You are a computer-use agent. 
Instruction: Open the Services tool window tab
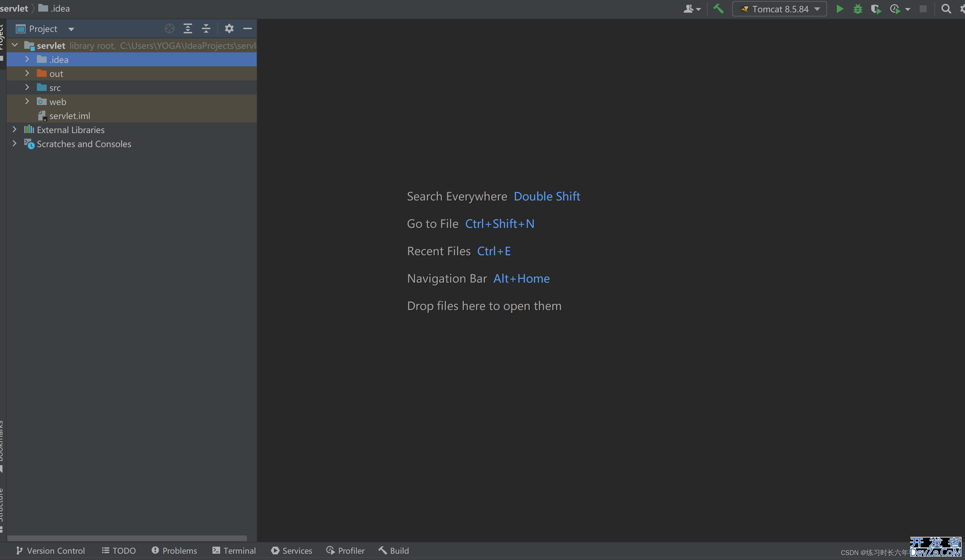point(291,551)
